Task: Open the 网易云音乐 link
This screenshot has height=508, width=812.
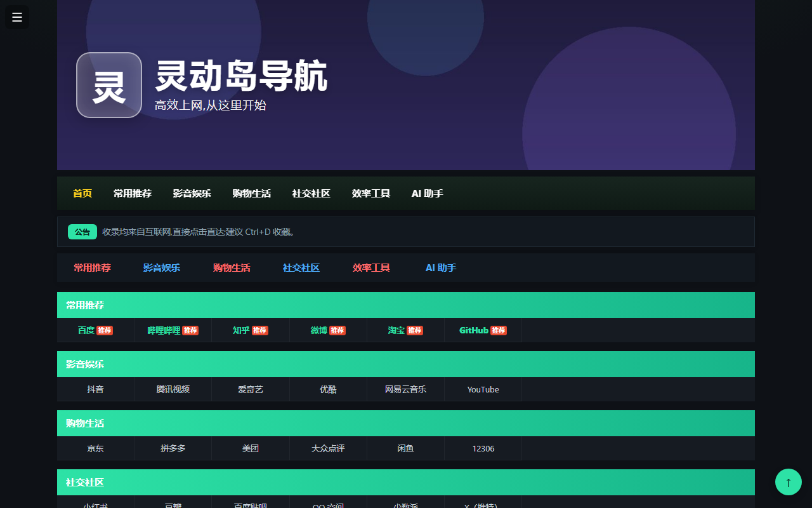Action: [406, 389]
